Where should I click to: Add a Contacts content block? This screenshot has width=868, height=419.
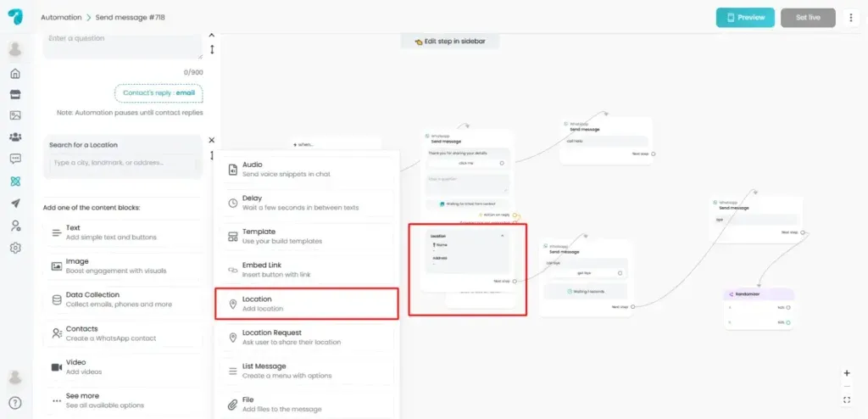point(123,333)
